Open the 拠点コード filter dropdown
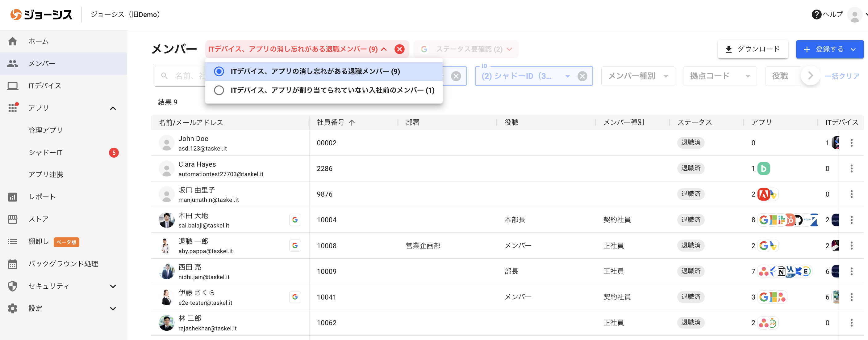Image resolution: width=868 pixels, height=340 pixels. [x=720, y=76]
